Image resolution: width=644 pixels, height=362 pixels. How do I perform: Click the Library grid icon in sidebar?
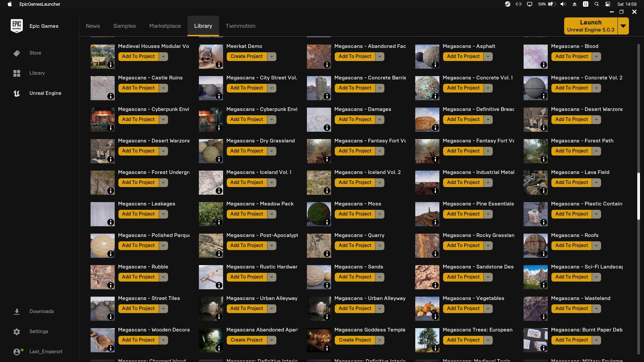click(x=17, y=73)
